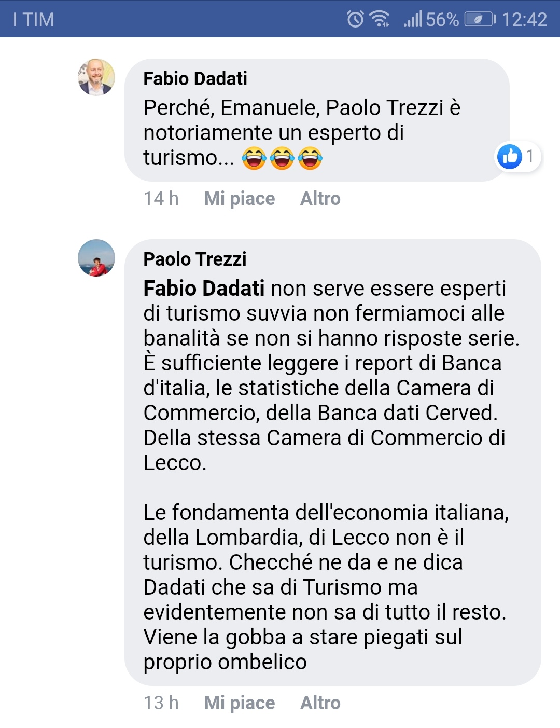Open Paolo Trezzi commenter name link

pos(195,259)
